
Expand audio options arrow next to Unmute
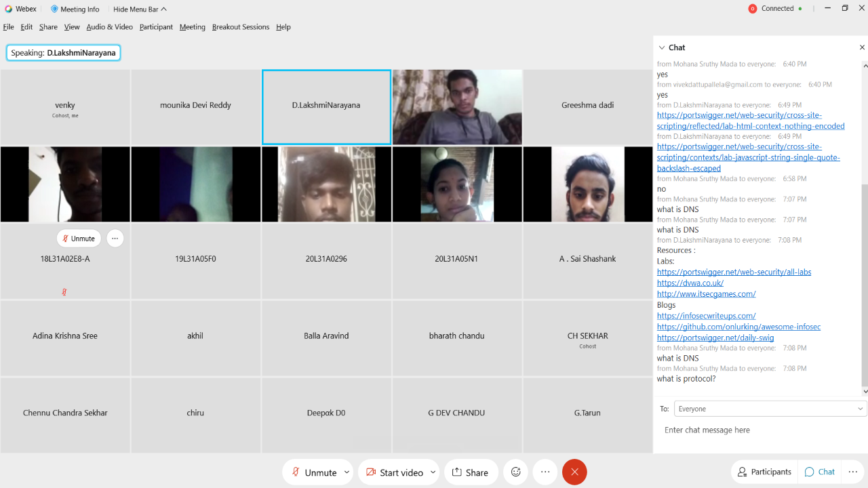tap(347, 472)
